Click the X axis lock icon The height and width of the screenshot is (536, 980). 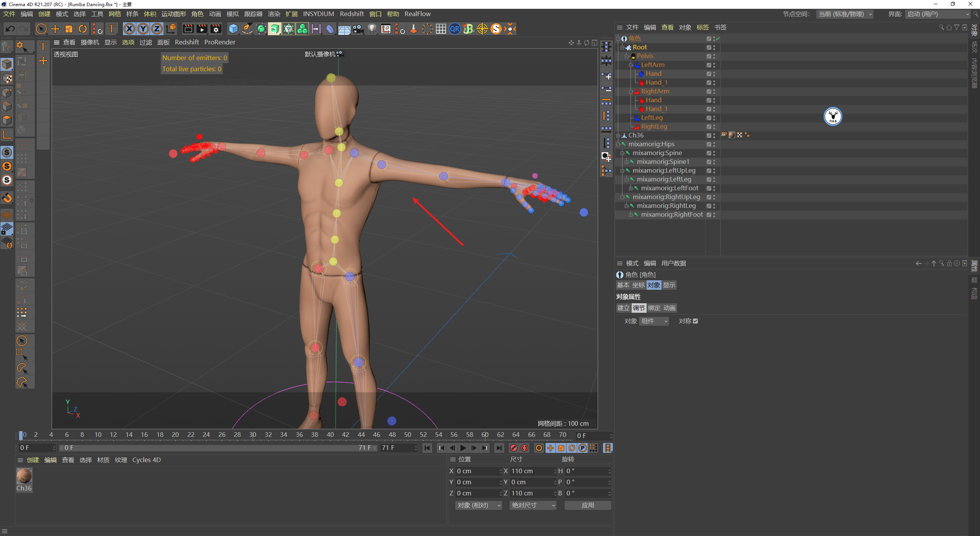pos(129,29)
